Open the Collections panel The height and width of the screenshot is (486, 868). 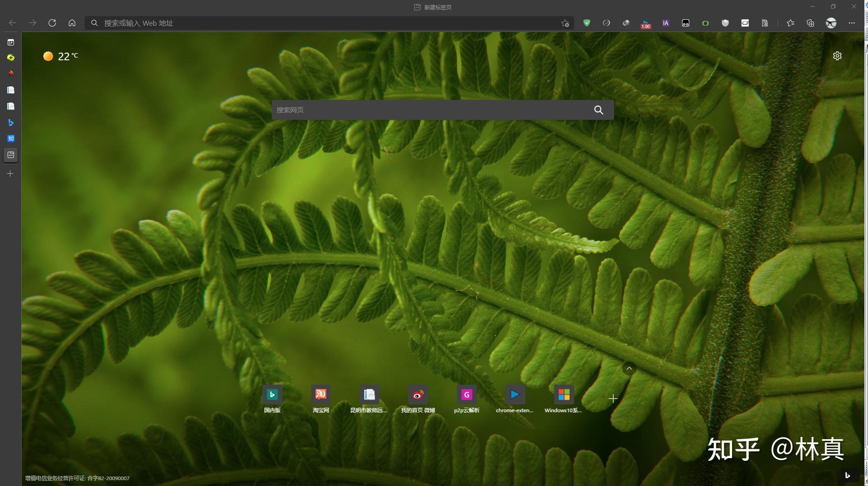click(x=810, y=23)
